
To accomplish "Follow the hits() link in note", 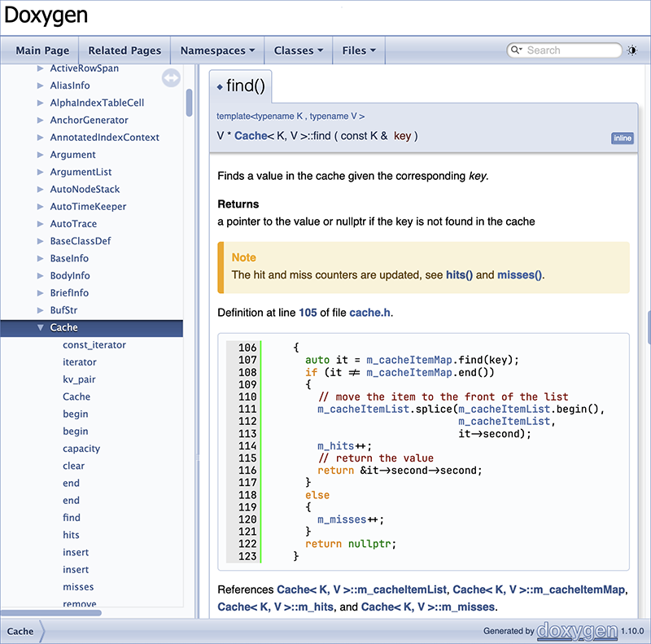I will click(459, 275).
